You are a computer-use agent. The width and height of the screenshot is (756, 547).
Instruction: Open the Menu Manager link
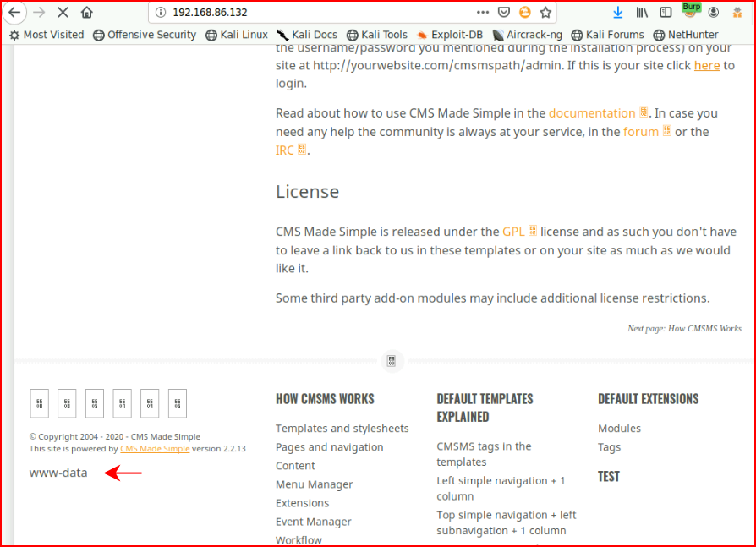315,484
